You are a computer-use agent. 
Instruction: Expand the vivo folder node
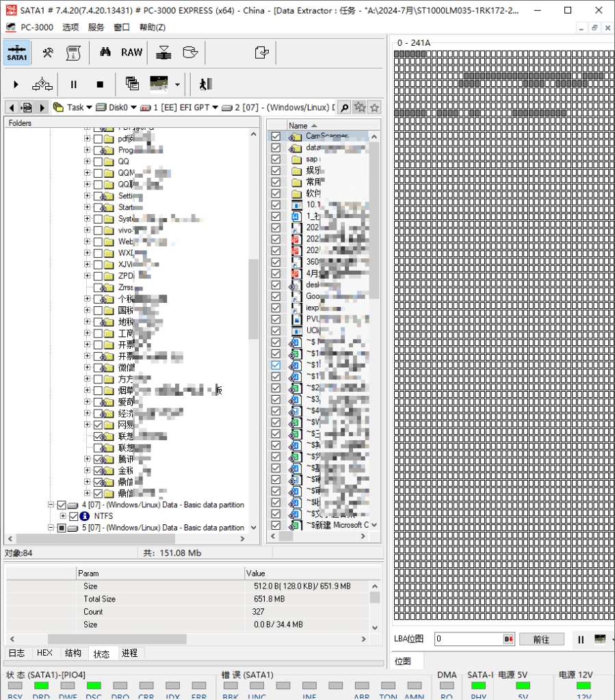click(x=87, y=230)
